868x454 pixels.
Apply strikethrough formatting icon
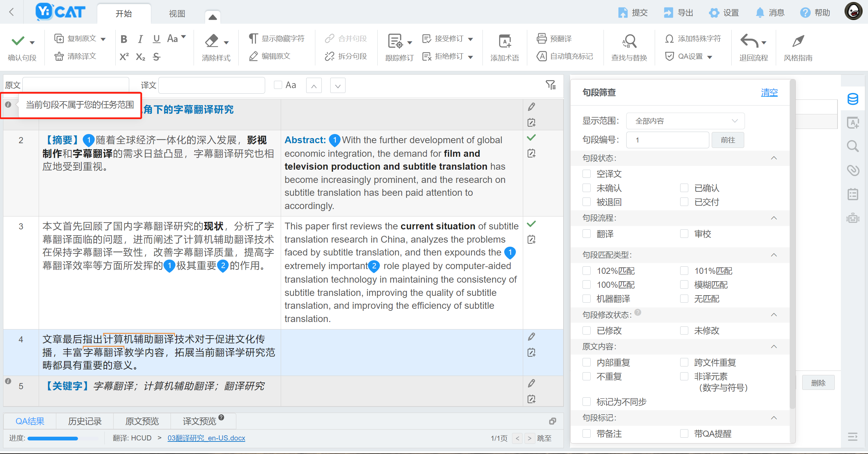pyautogui.click(x=156, y=57)
